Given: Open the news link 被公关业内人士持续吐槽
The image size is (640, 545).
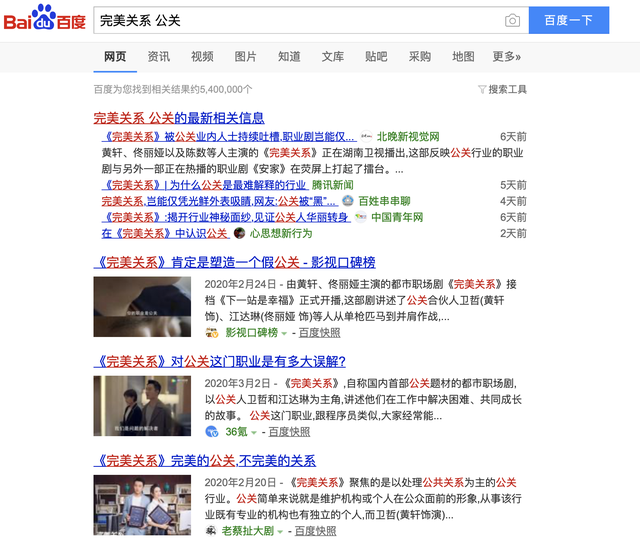Looking at the screenshot, I should 228,136.
